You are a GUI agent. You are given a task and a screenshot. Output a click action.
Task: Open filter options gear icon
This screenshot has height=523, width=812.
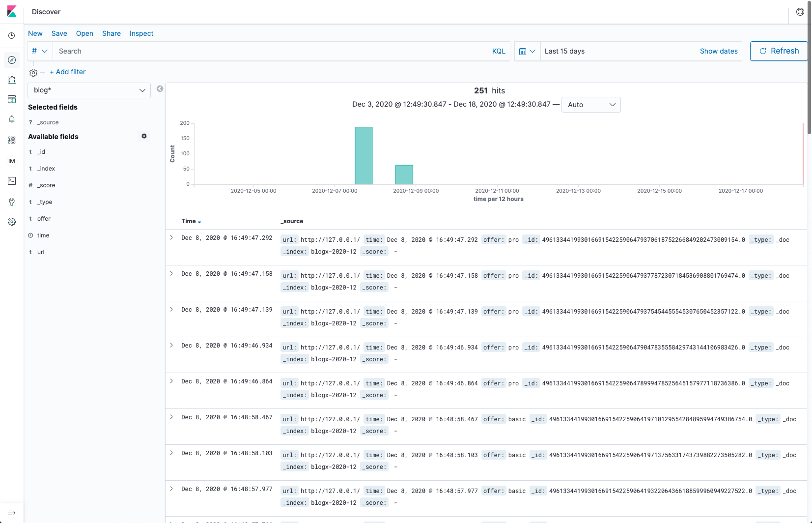33,73
